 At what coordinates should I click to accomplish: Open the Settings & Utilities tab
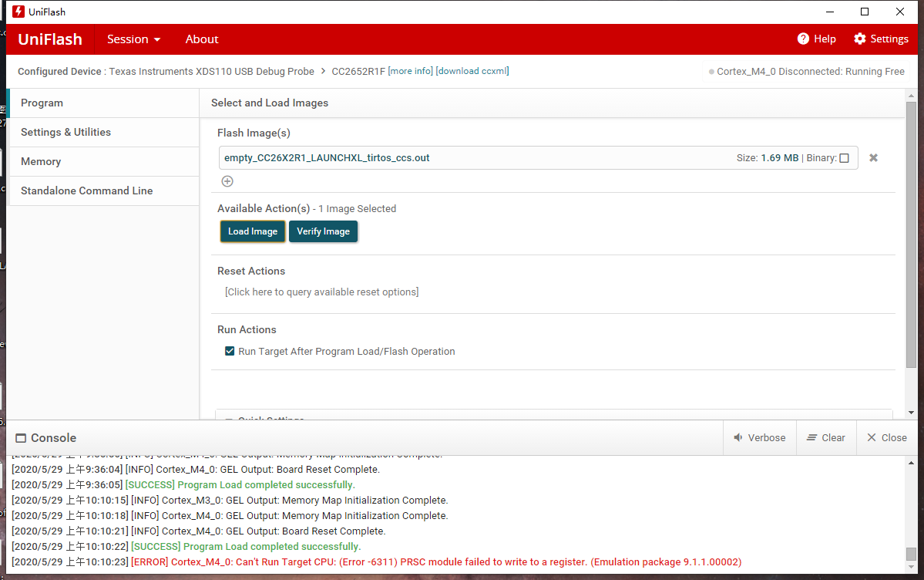click(x=104, y=132)
